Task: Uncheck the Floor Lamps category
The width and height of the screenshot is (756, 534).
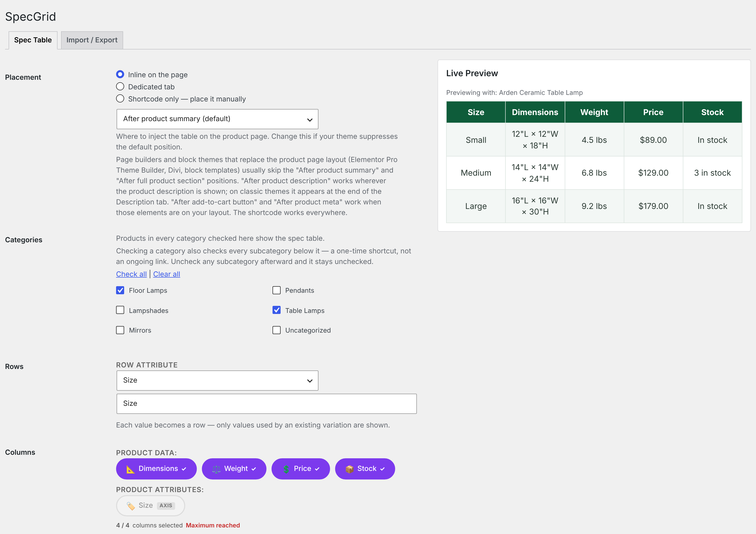Action: tap(120, 290)
